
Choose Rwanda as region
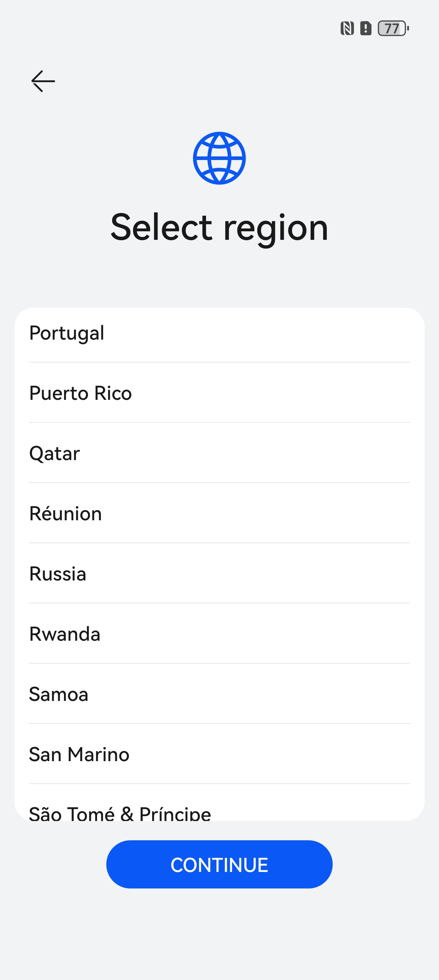coord(65,634)
